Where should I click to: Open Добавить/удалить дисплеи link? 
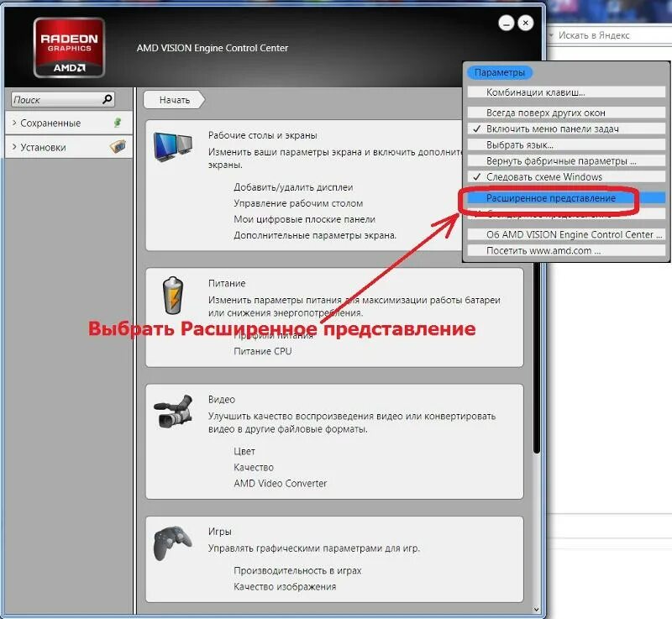293,187
